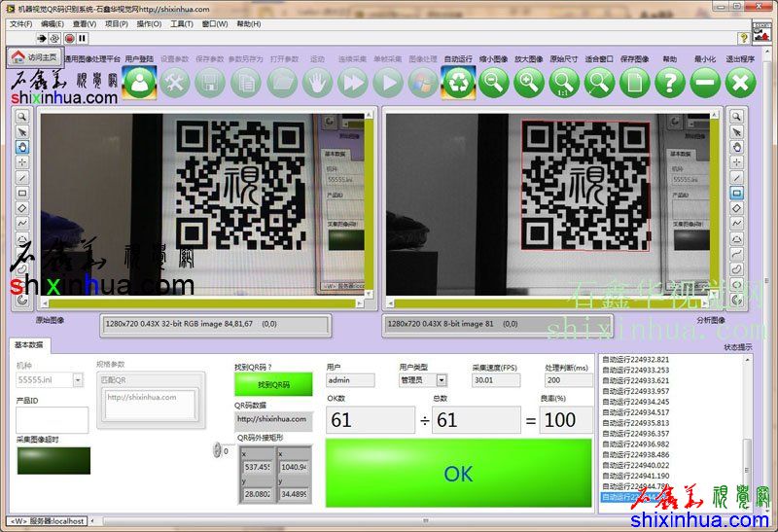Select the hand pan tool in left palette
This screenshot has width=778, height=532.
tap(21, 147)
